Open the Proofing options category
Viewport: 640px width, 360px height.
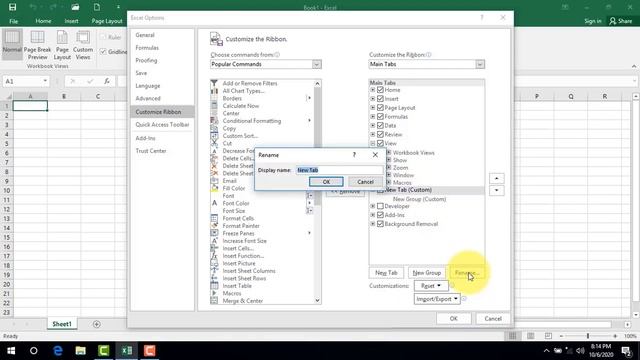coord(146,60)
